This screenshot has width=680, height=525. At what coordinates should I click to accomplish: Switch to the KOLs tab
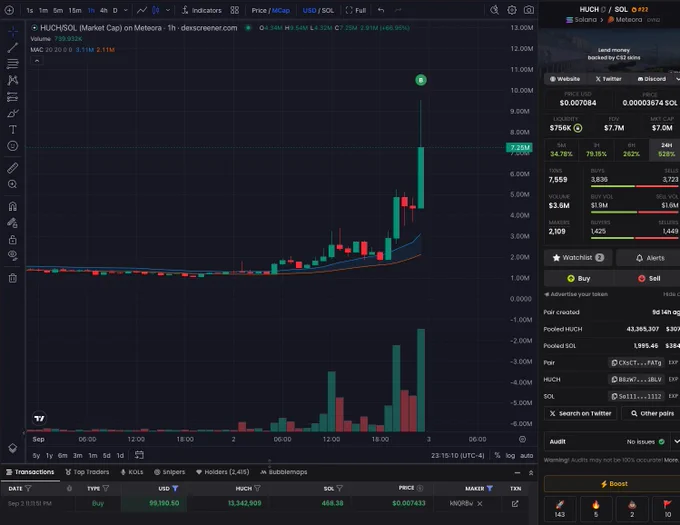(132, 472)
